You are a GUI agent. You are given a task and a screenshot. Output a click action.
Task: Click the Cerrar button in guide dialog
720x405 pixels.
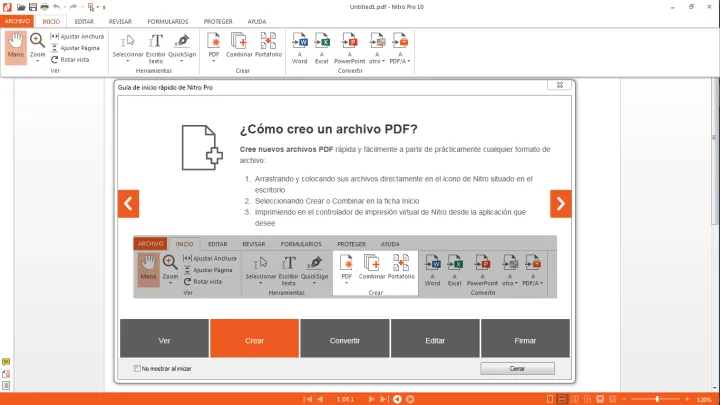pyautogui.click(x=518, y=368)
